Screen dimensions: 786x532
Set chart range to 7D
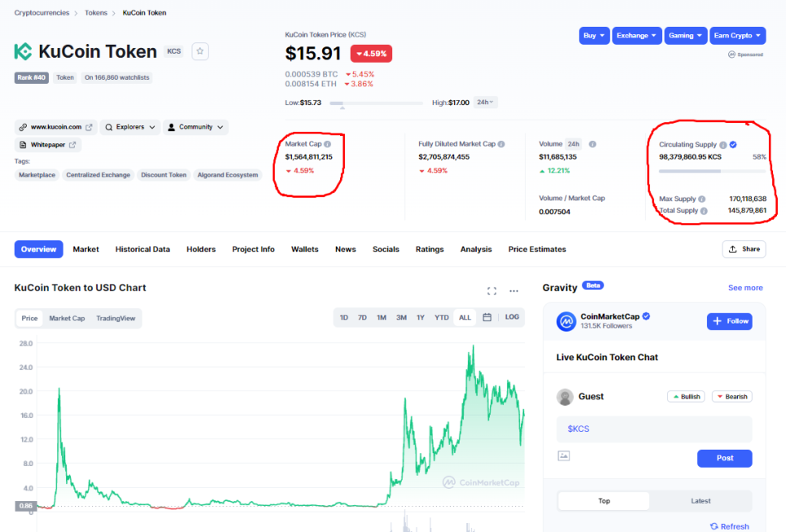362,317
